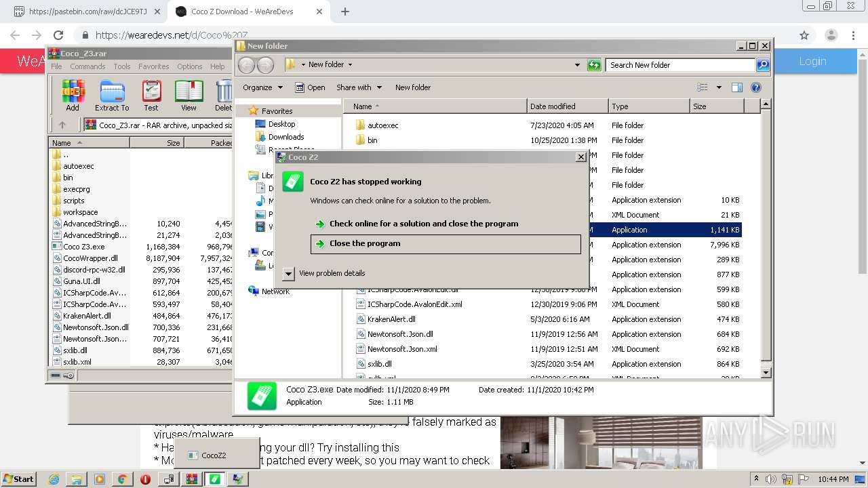Screen dimensions: 868x488
Task: Switch to Coco Z taskbar button
Action: point(214,479)
